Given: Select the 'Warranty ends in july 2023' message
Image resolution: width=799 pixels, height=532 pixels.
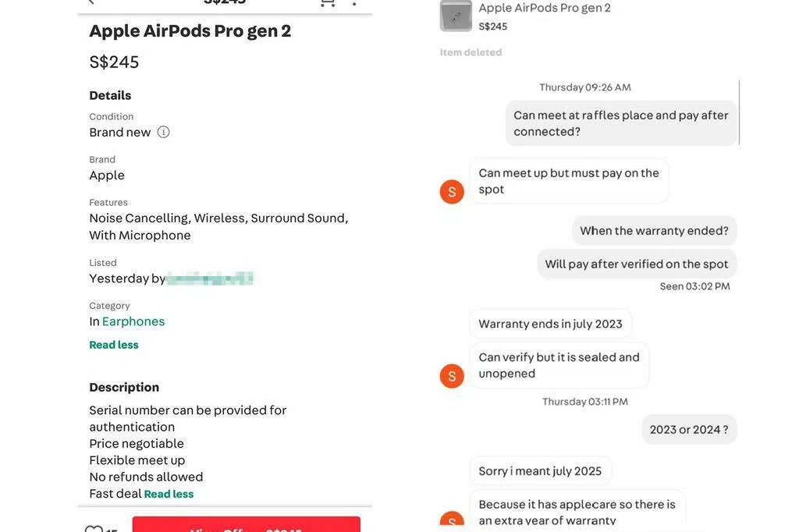Looking at the screenshot, I should 550,324.
